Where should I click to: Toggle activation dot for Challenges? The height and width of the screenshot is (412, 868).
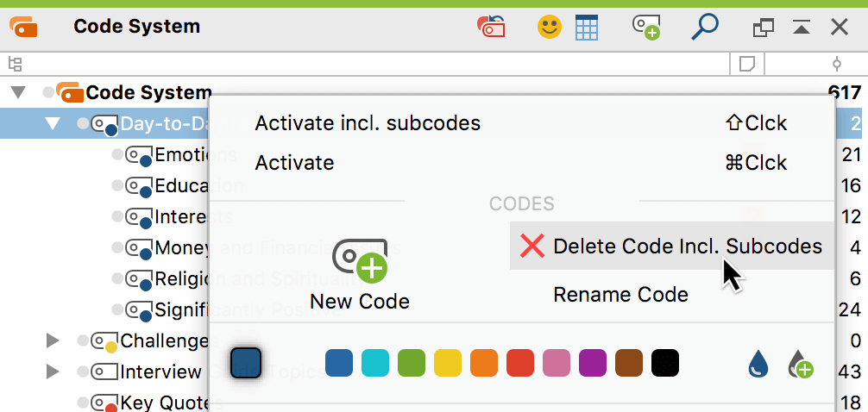tap(83, 340)
